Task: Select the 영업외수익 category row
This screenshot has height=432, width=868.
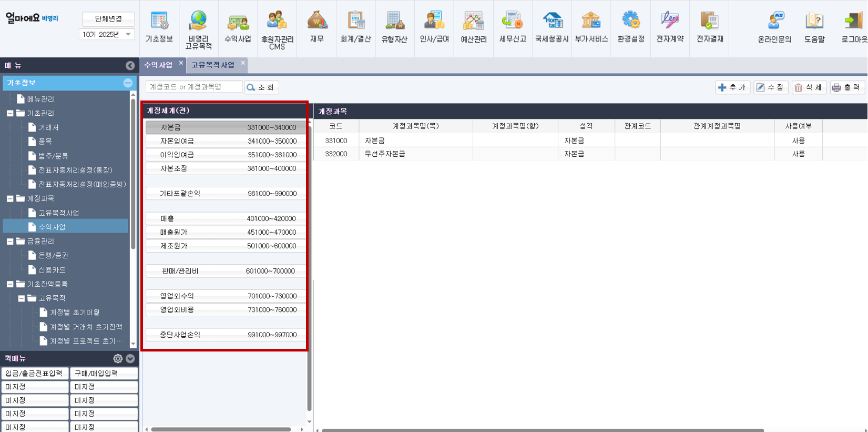Action: click(226, 296)
